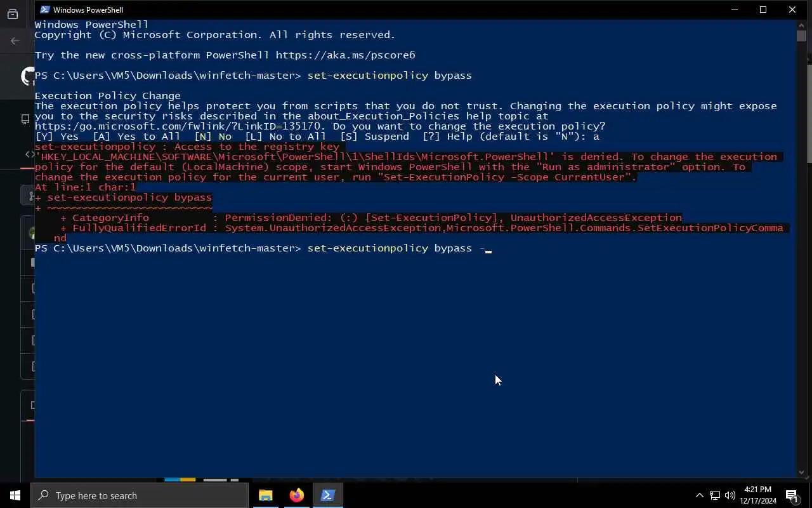Click the scrollbar up arrow in PowerShell
812x508 pixels.
click(801, 24)
